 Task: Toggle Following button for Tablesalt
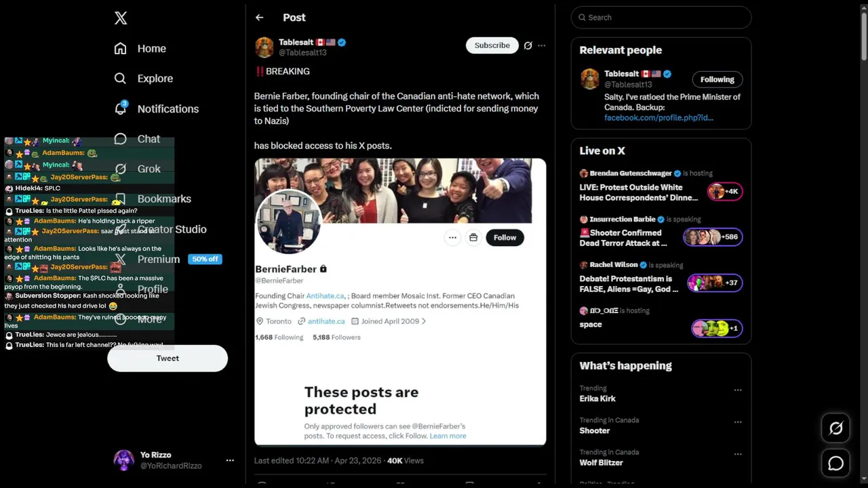pyautogui.click(x=717, y=79)
